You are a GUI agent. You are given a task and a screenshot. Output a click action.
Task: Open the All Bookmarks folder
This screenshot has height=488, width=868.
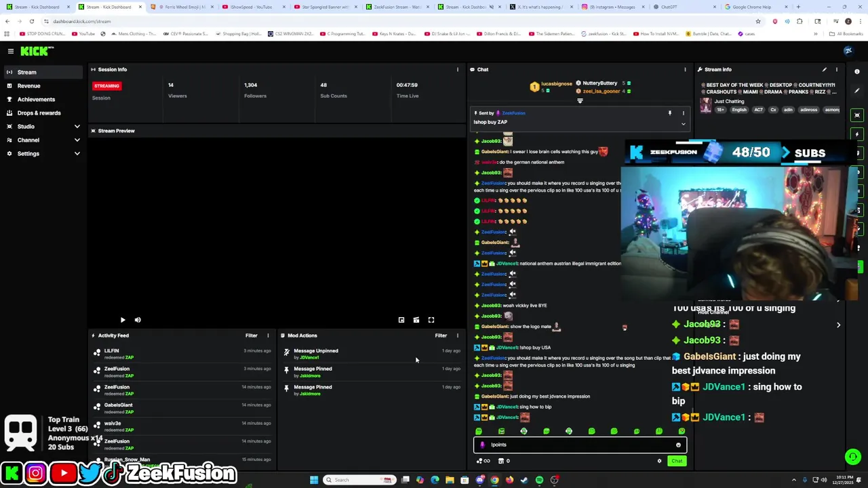tap(846, 34)
